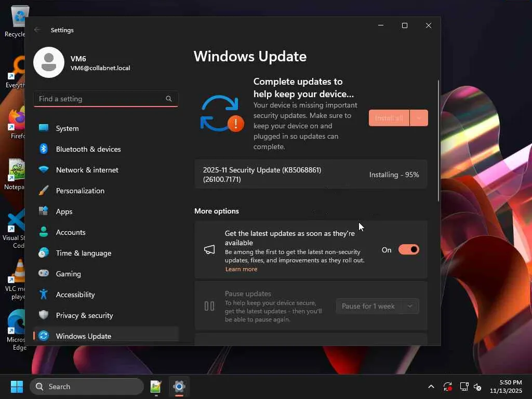Screen dimensions: 532x399
Task: Turn off get latest updates toggle
Action: (x=408, y=250)
